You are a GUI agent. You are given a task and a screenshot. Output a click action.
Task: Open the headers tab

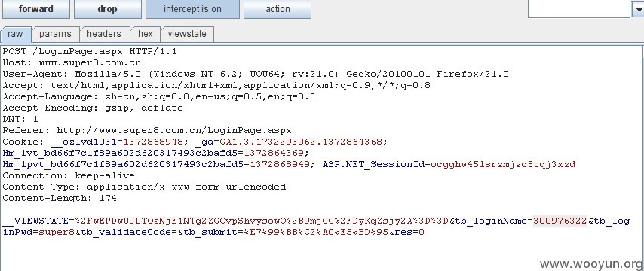tap(104, 34)
